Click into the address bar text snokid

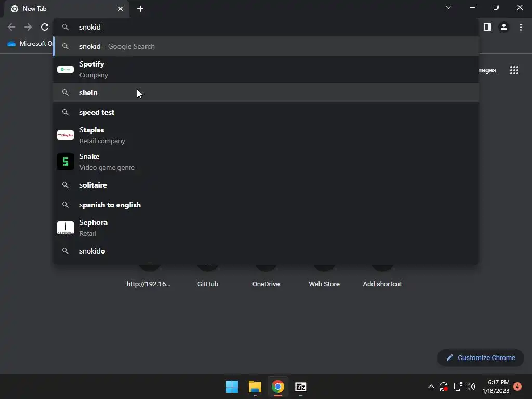point(90,27)
